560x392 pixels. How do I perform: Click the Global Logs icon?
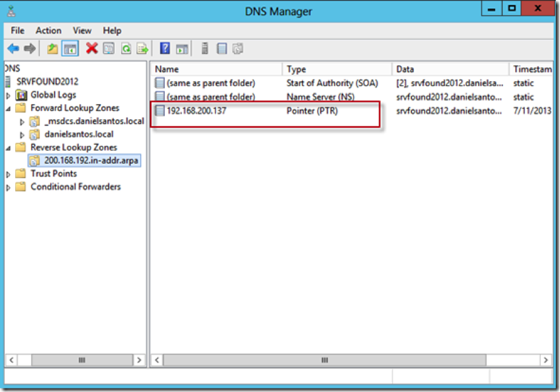tap(21, 95)
